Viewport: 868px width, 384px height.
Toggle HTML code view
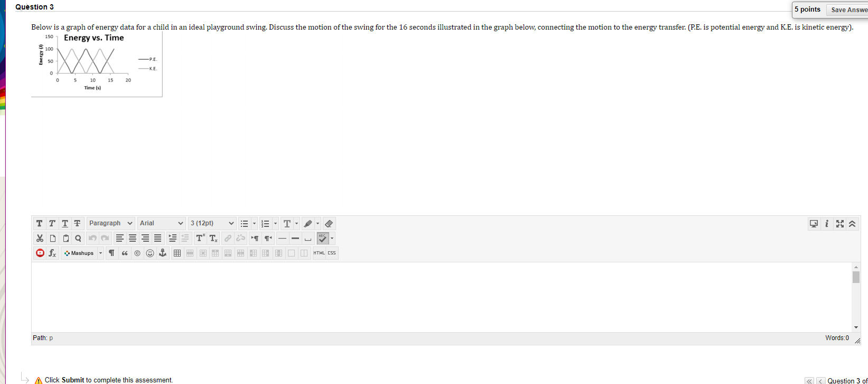coord(319,253)
